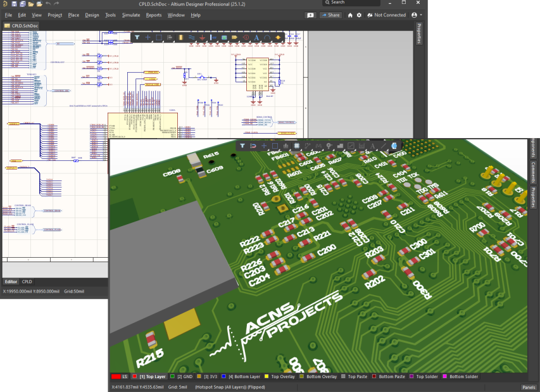This screenshot has width=540, height=392.
Task: Open the Design menu
Action: [x=92, y=15]
